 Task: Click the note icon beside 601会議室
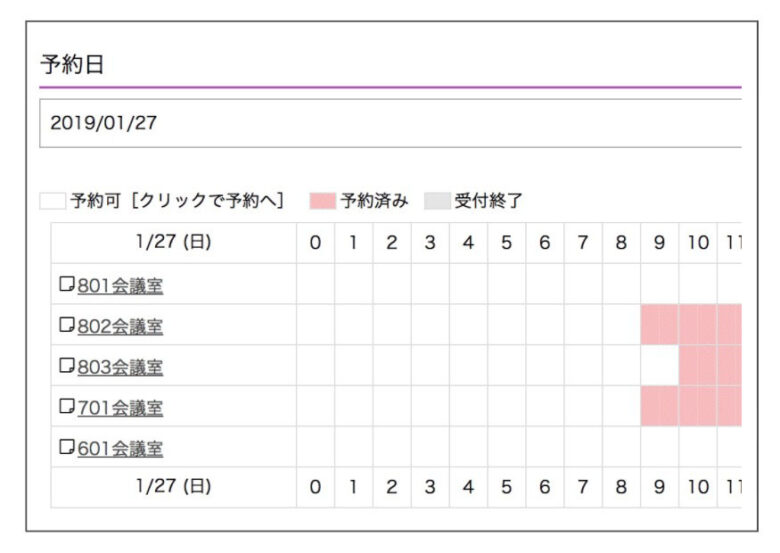coord(67,447)
